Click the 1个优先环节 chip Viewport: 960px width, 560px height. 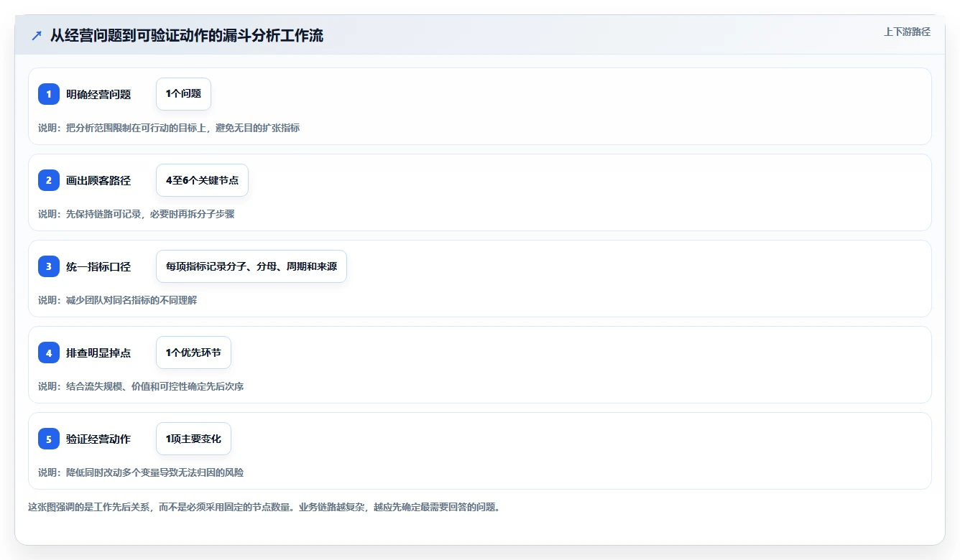(x=193, y=353)
